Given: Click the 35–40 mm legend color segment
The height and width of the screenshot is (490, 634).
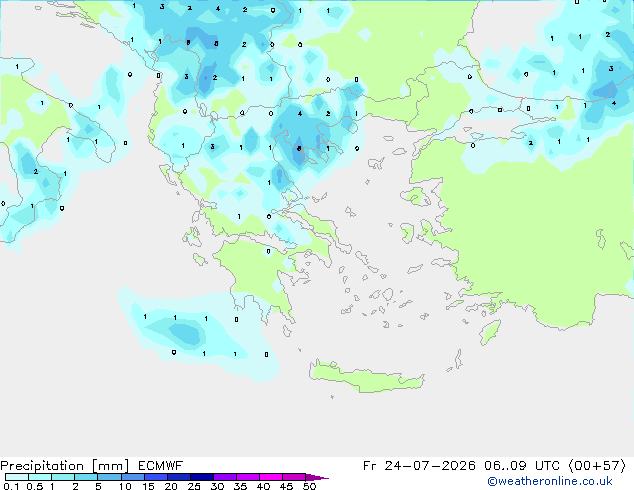Looking at the screenshot, I should pyautogui.click(x=248, y=477).
